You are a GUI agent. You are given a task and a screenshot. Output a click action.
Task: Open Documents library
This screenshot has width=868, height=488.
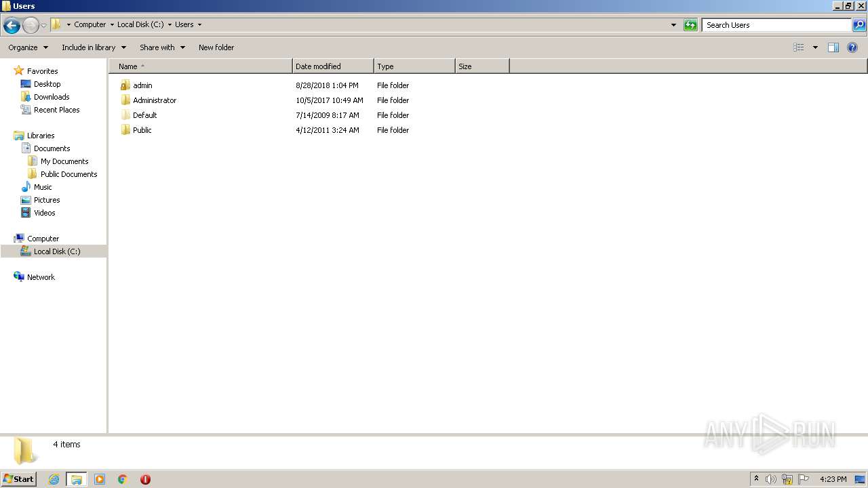coord(52,148)
